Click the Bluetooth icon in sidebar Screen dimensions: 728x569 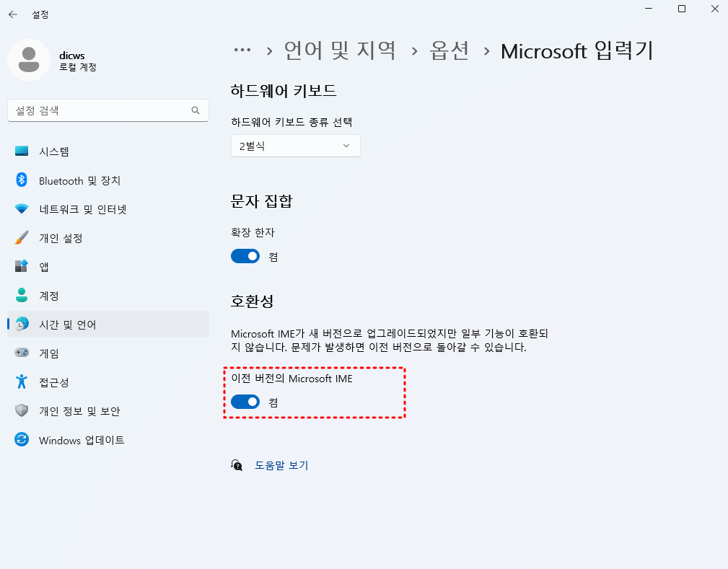22,180
